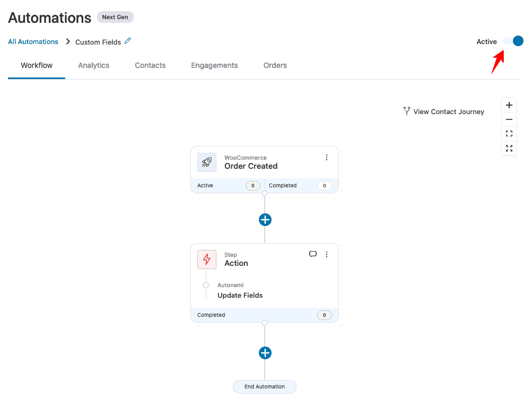532x415 pixels.
Task: Click the End Automation node
Action: tap(265, 386)
